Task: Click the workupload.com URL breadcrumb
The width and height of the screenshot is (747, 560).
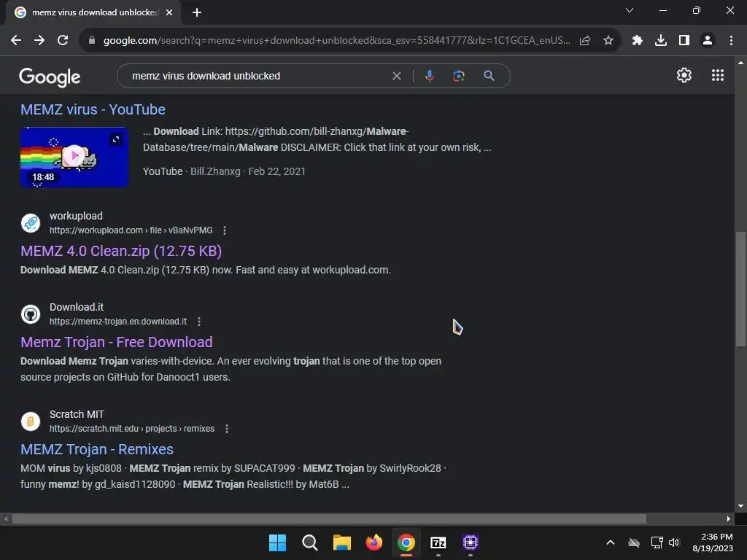Action: pos(131,230)
